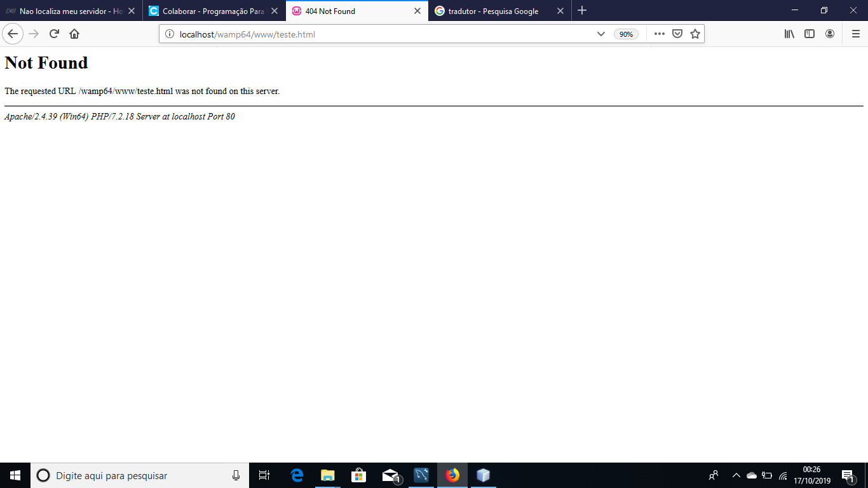Open the Firefox account menu

pos(830,34)
